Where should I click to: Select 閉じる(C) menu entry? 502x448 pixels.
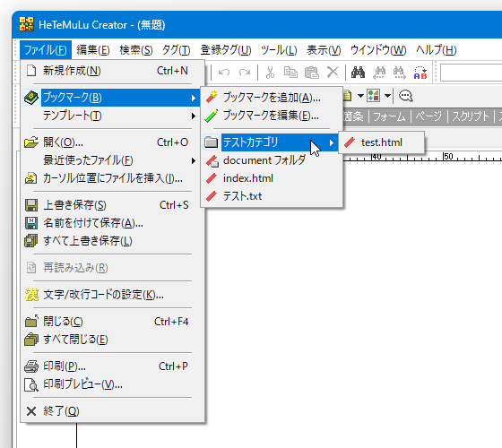pyautogui.click(x=112, y=322)
